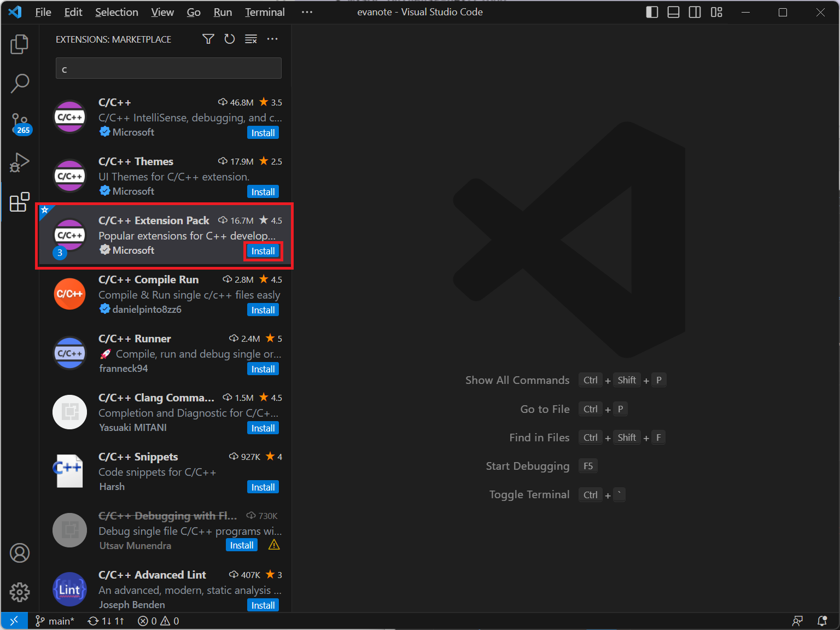Toggle the bottom panel layout button

click(x=673, y=12)
